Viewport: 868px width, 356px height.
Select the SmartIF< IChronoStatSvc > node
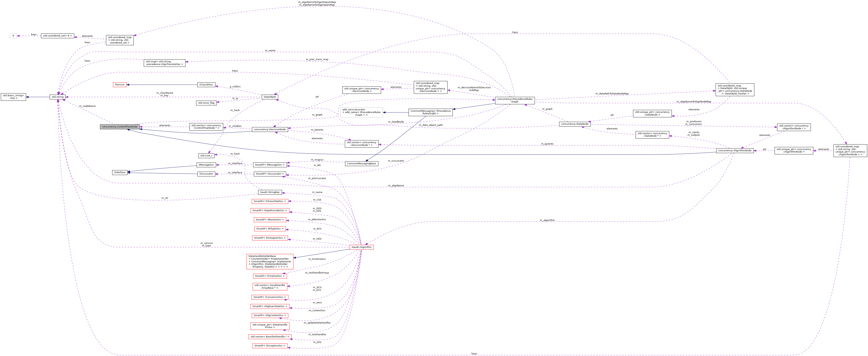[x=269, y=201]
